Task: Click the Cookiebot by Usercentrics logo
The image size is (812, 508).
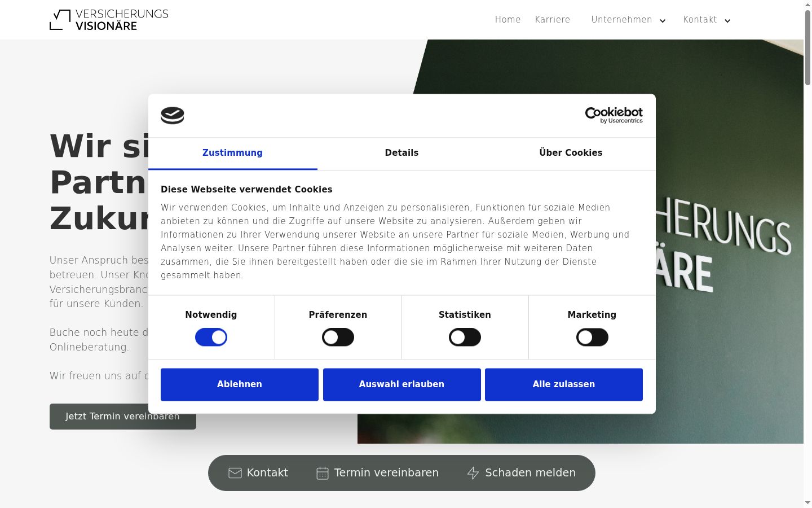Action: (x=614, y=115)
